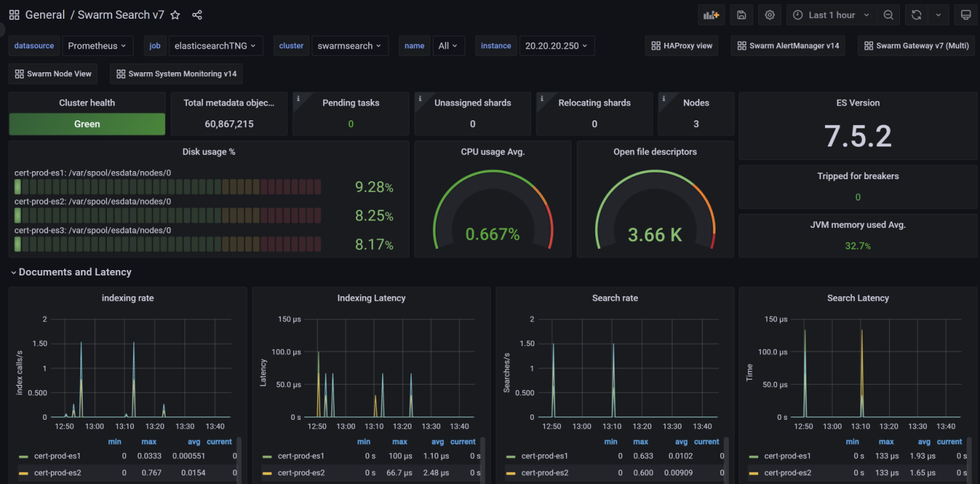The image size is (980, 484).
Task: Open the Last 1 hour time picker
Action: (x=832, y=15)
